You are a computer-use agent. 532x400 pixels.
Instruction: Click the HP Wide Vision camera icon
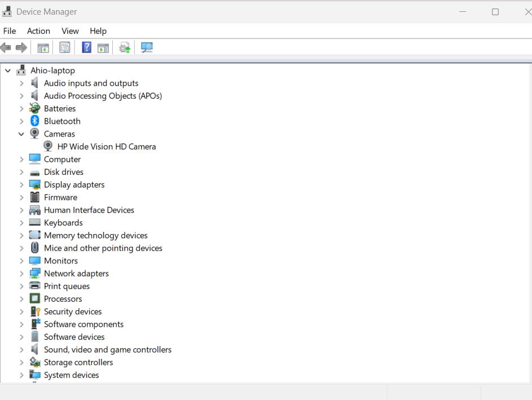[48, 146]
